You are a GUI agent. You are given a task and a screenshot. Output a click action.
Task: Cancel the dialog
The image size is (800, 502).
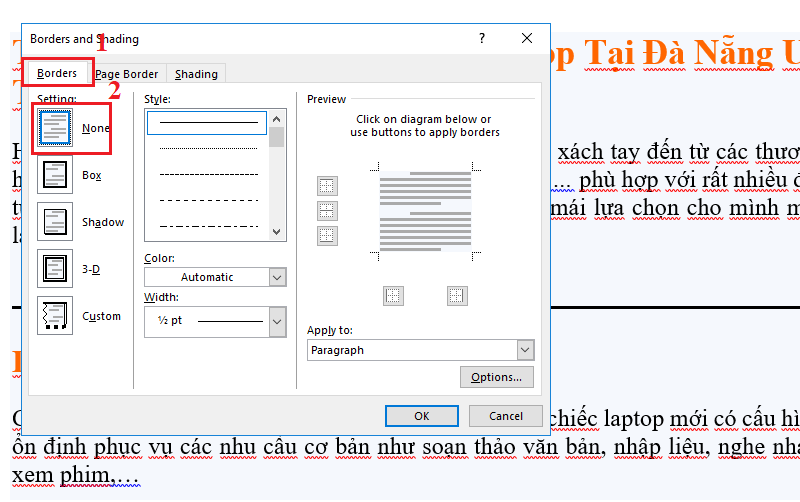click(x=506, y=416)
